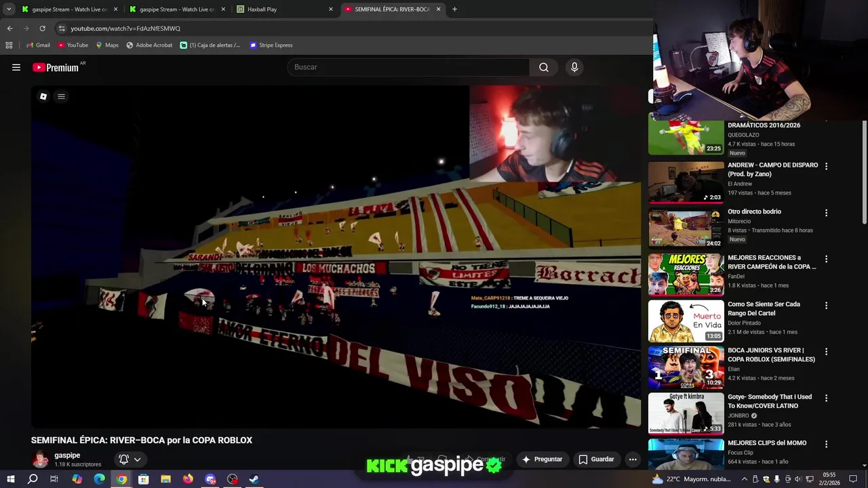868x488 pixels.
Task: Open Discord from the taskbar
Action: (210, 479)
